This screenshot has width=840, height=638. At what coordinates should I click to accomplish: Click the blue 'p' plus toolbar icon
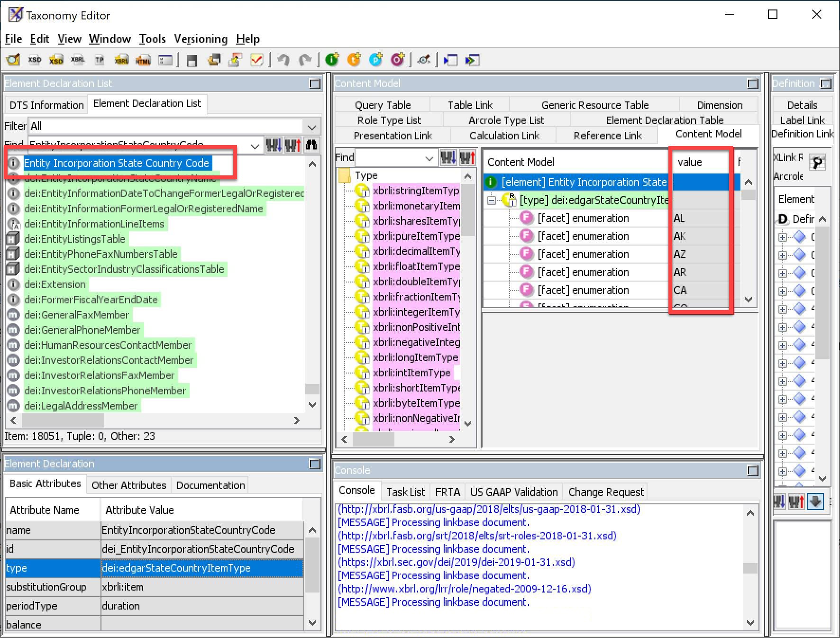click(x=376, y=60)
